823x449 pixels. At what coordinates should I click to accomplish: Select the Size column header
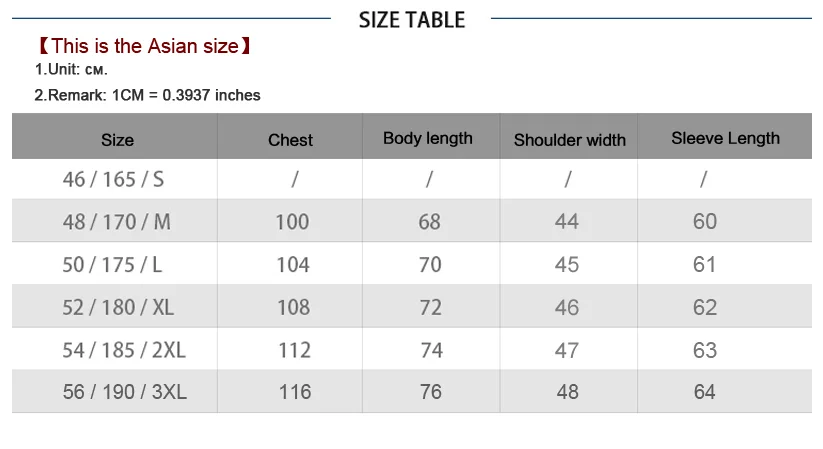pos(117,140)
